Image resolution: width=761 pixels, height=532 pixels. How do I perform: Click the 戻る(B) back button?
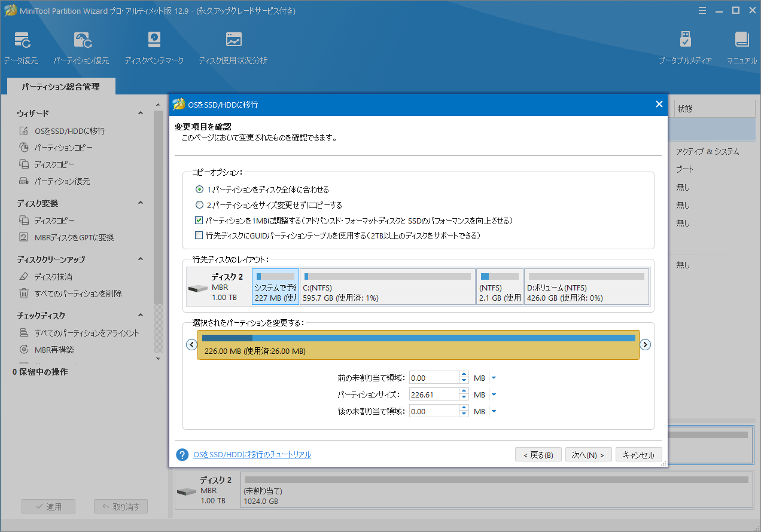coord(538,455)
